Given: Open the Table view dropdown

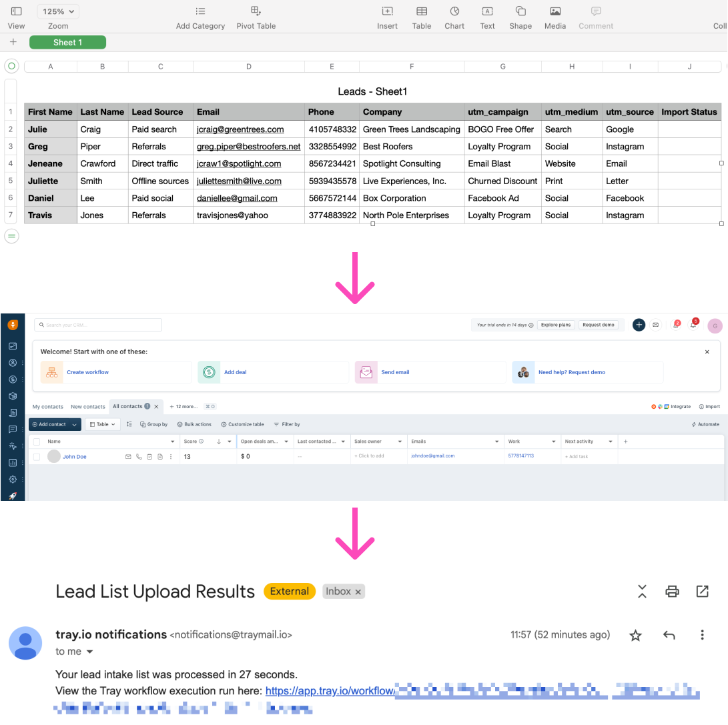Looking at the screenshot, I should tap(103, 424).
